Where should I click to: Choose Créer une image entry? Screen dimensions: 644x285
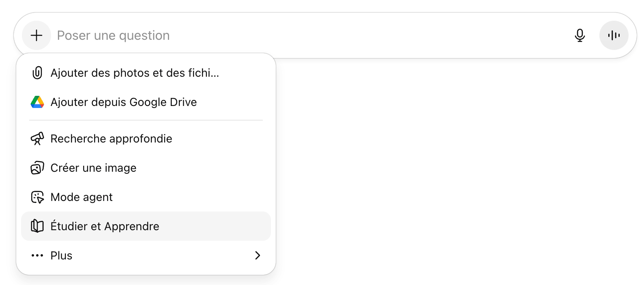[94, 168]
